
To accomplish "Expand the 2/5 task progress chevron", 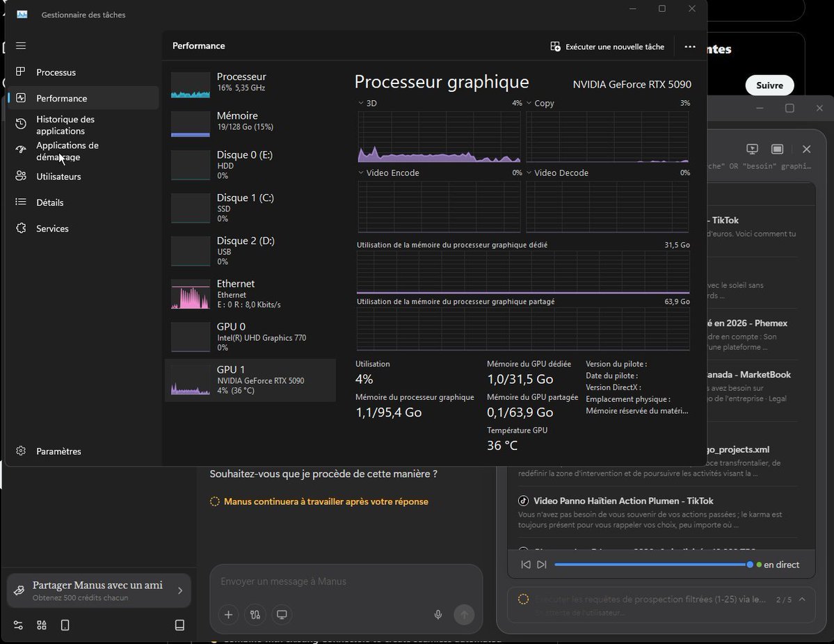I will 802,599.
